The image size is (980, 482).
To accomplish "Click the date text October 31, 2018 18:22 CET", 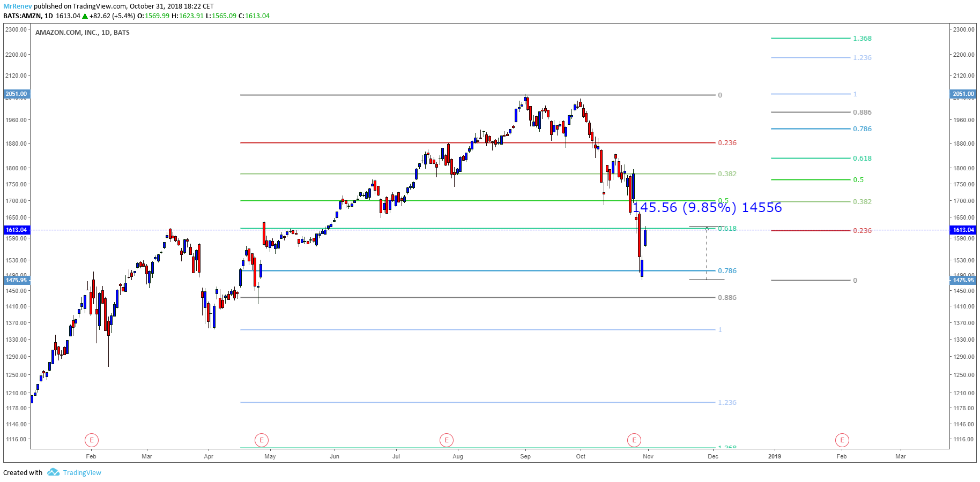I will [x=172, y=6].
